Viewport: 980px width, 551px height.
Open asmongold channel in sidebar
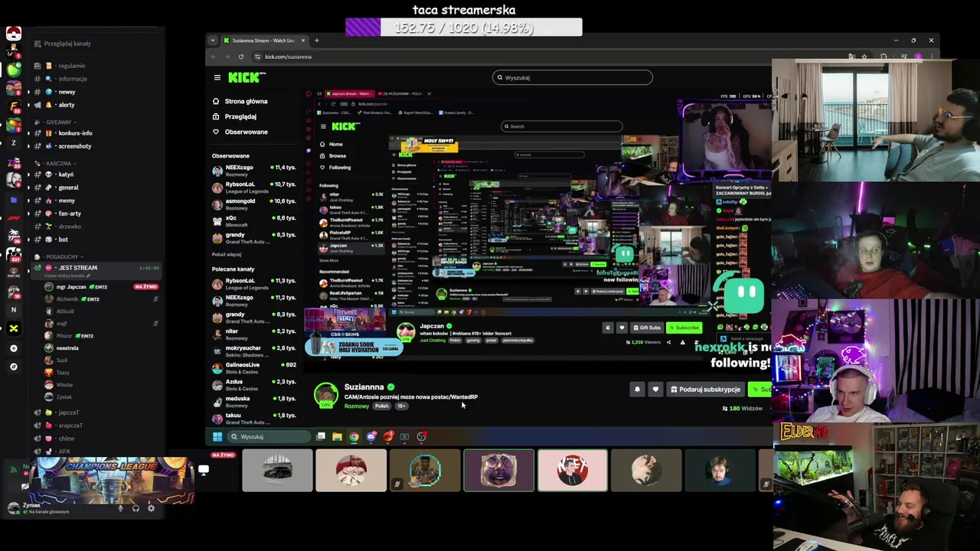pyautogui.click(x=253, y=204)
